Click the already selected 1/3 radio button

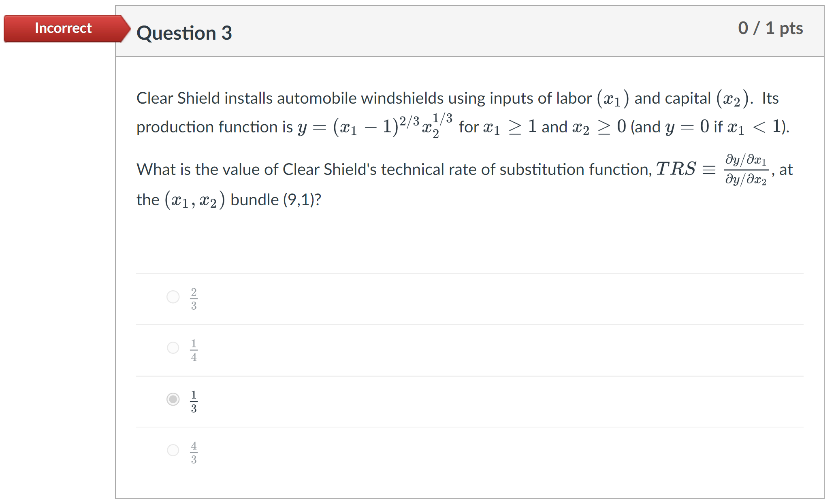(173, 400)
